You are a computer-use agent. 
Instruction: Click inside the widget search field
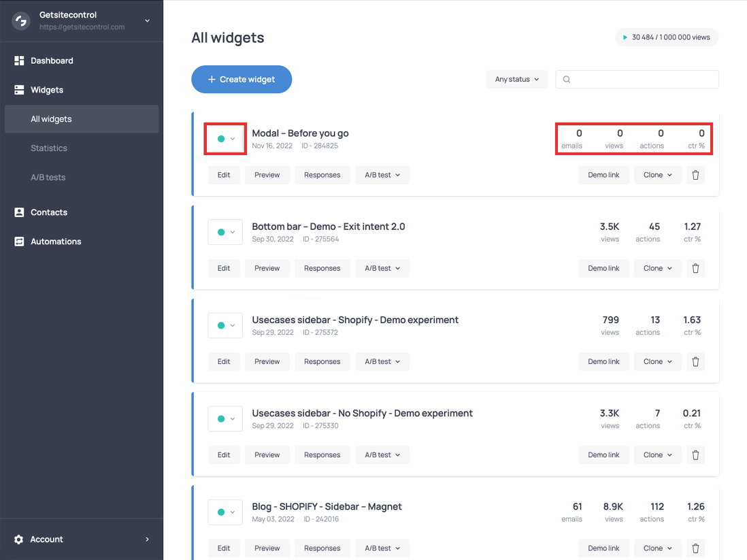click(640, 79)
